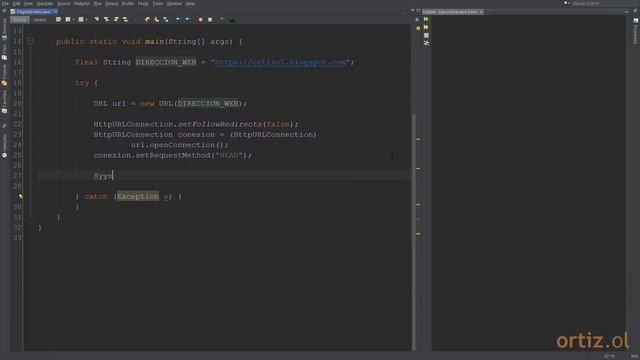Click the green Re-run icon in Output

pos(426,19)
